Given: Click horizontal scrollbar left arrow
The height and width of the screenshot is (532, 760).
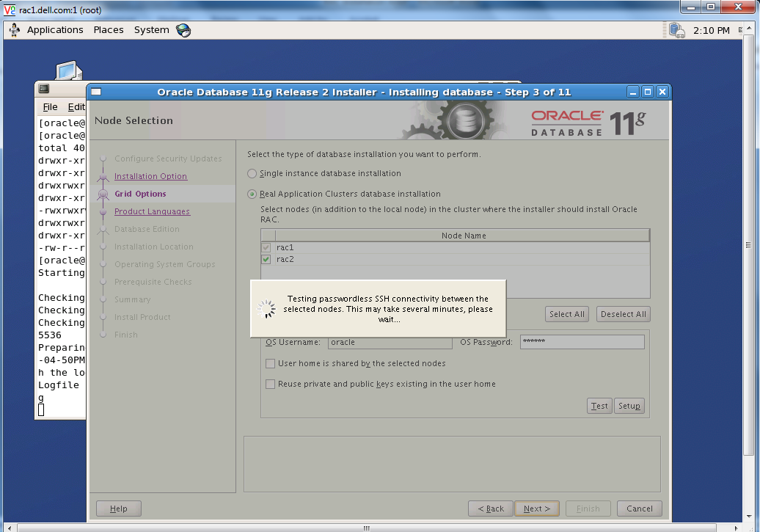Looking at the screenshot, I should [10, 528].
